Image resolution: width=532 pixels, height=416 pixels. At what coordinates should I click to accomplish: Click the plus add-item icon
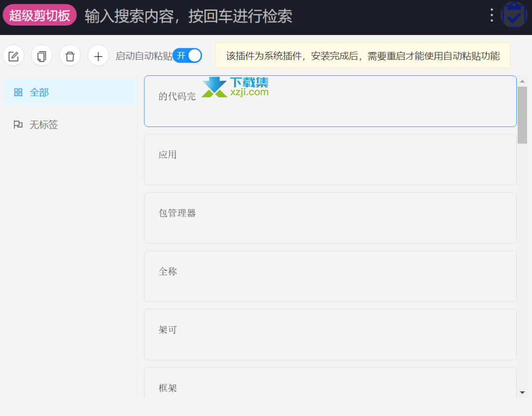click(98, 56)
